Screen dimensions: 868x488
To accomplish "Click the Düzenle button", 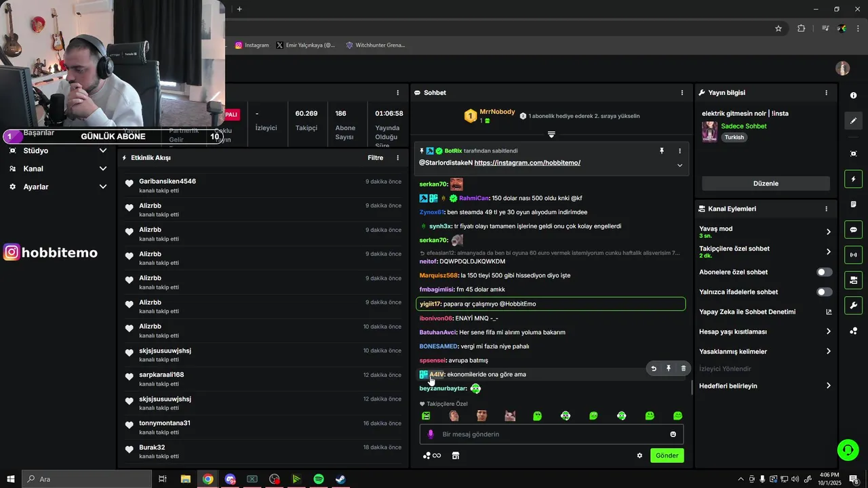I will point(766,184).
